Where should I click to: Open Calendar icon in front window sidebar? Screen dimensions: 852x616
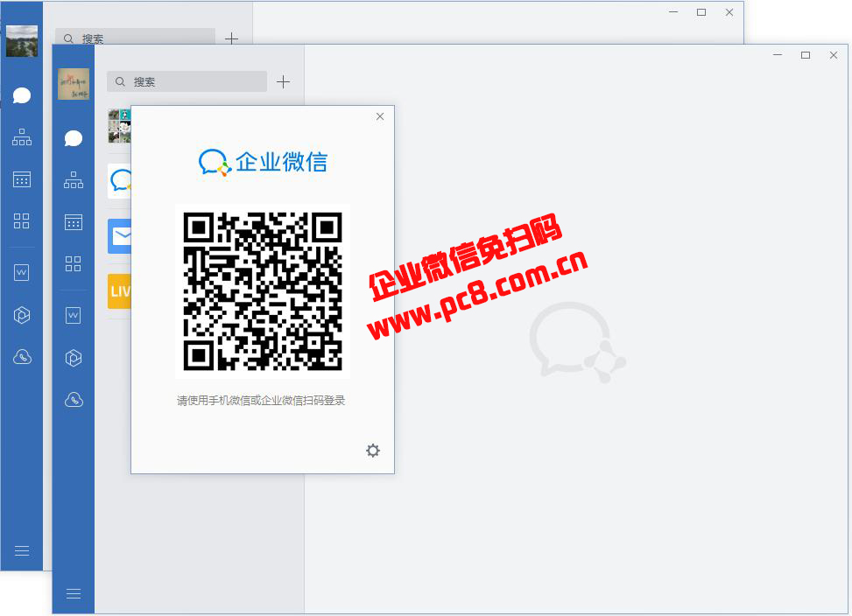click(x=74, y=222)
